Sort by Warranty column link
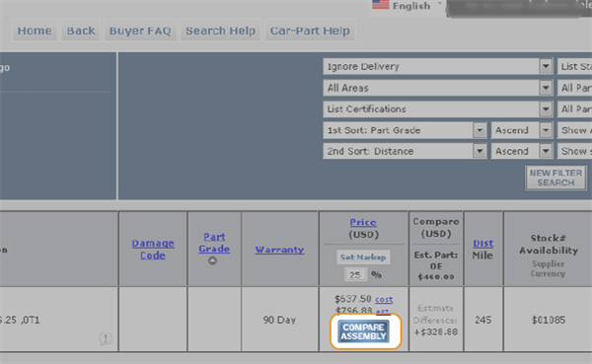The image size is (592, 364). tap(279, 250)
